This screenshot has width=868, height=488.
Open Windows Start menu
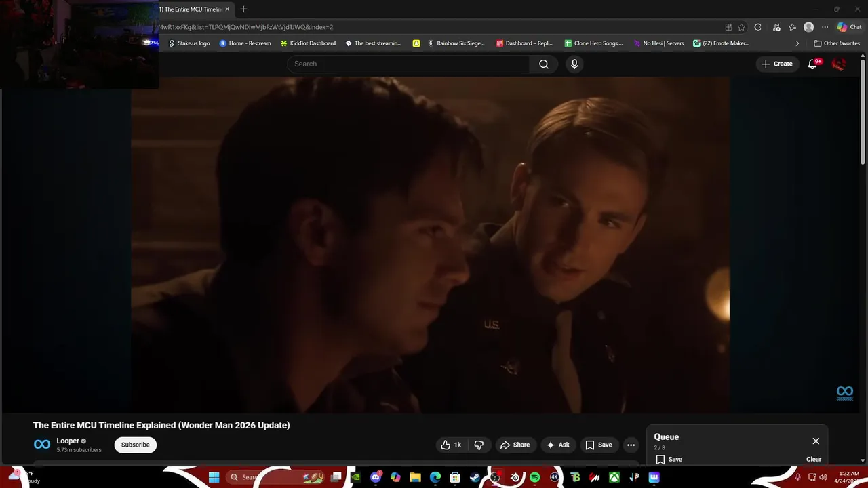pos(214,477)
